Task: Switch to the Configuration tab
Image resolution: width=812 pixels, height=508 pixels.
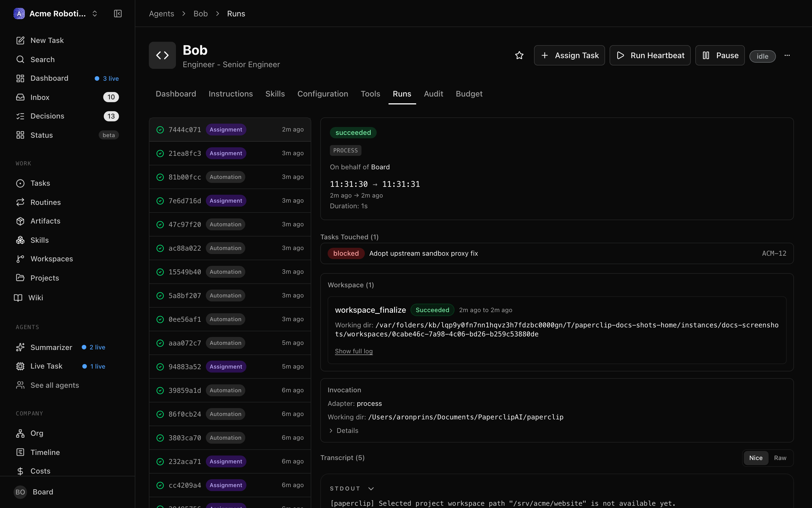Action: tap(323, 94)
